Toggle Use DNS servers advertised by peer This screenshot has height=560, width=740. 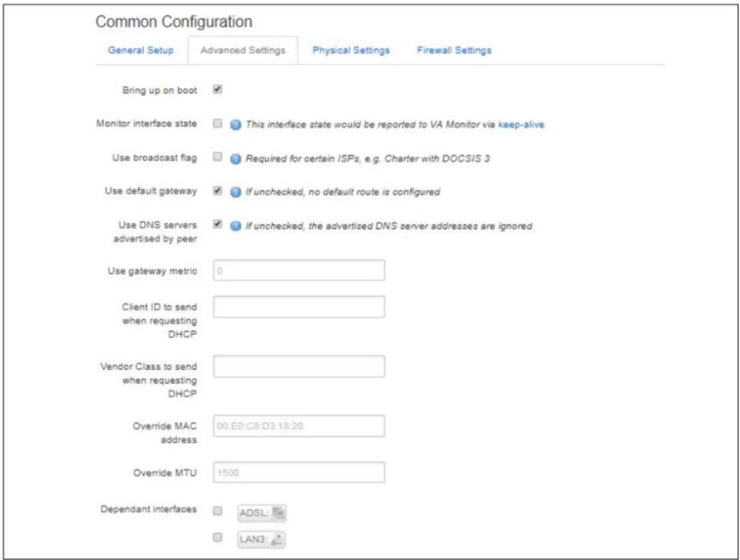click(218, 224)
